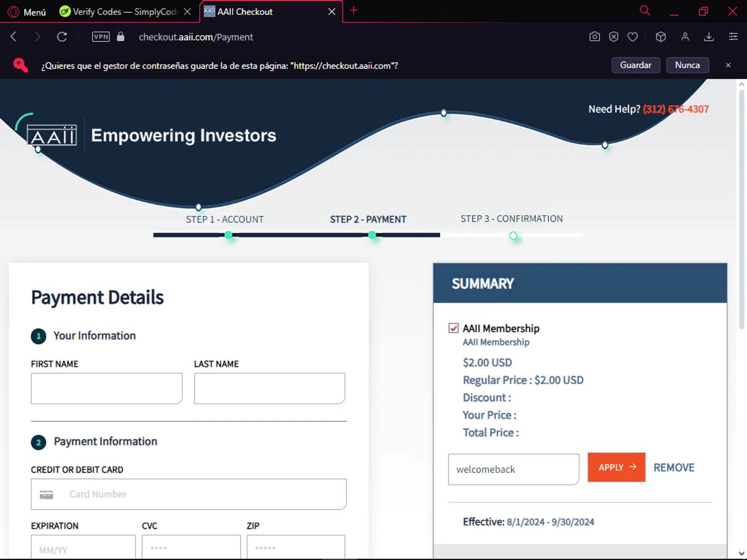Click the tab search magnifier icon

(645, 10)
